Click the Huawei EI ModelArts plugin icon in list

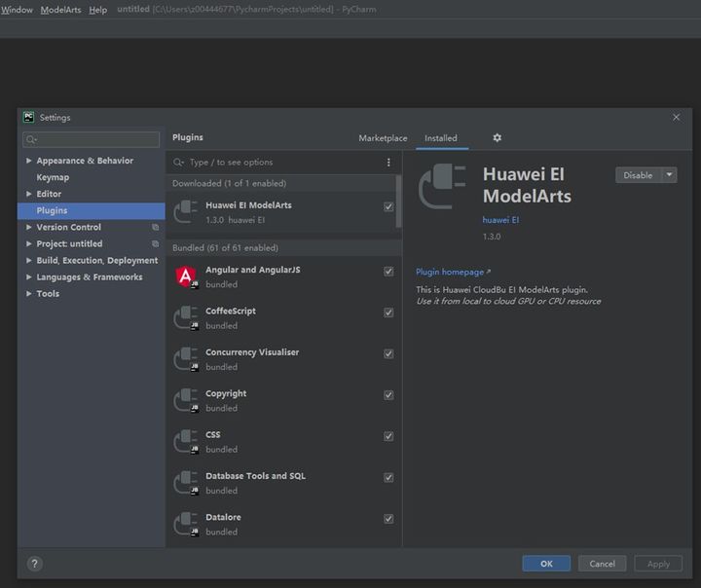coord(186,212)
